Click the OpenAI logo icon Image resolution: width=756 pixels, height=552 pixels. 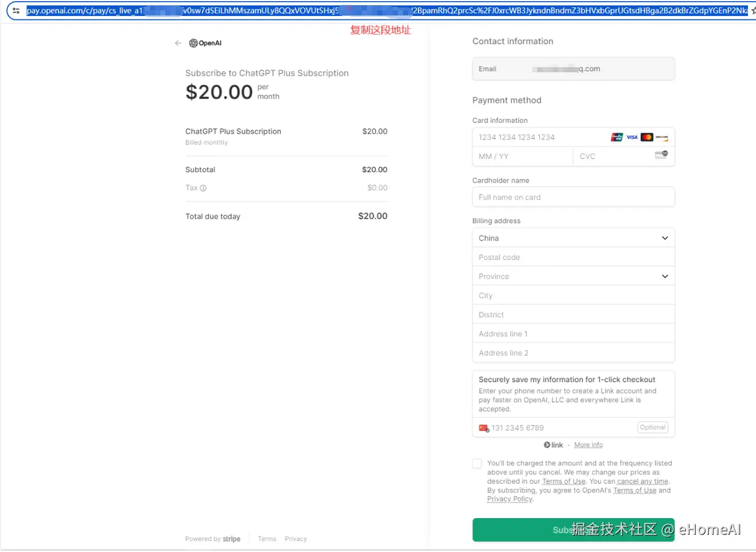[193, 43]
